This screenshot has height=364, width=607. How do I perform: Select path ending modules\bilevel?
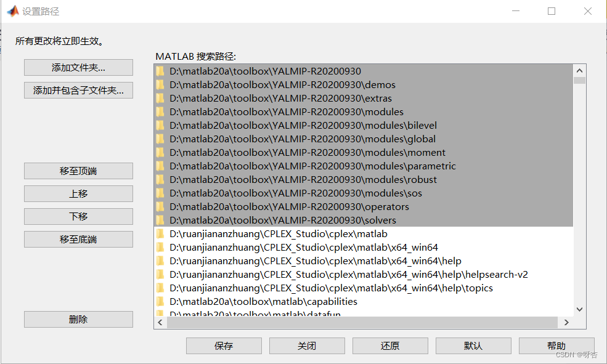point(364,125)
